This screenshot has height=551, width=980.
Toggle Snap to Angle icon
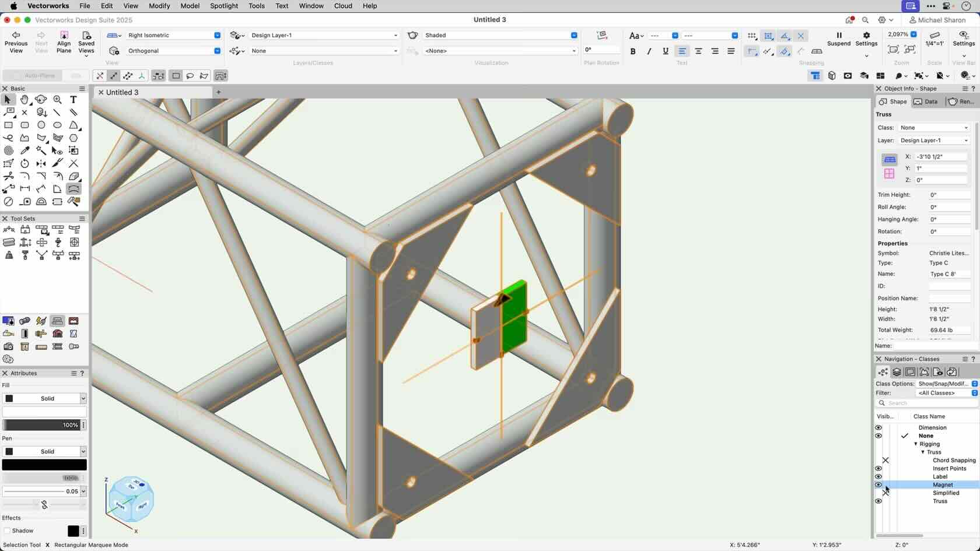(785, 36)
